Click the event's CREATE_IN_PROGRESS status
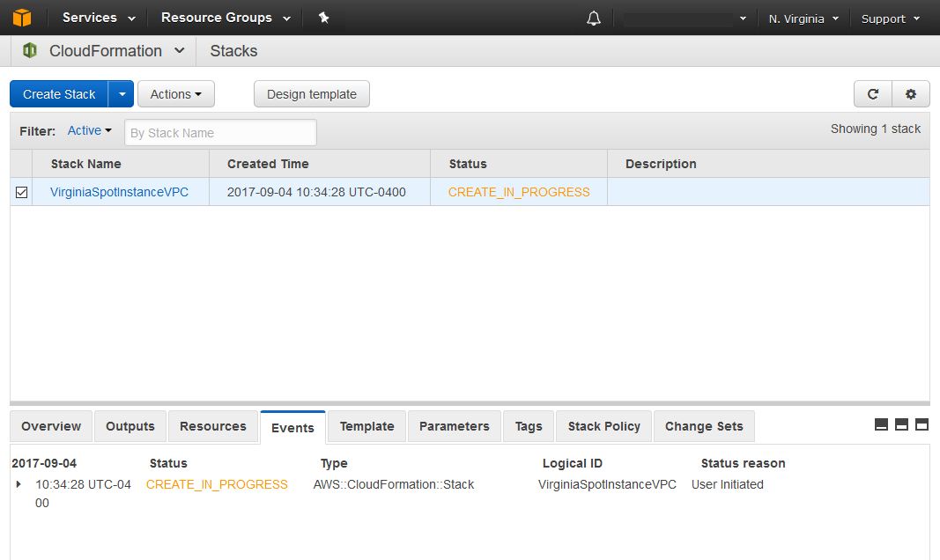This screenshot has height=560, width=940. point(217,484)
